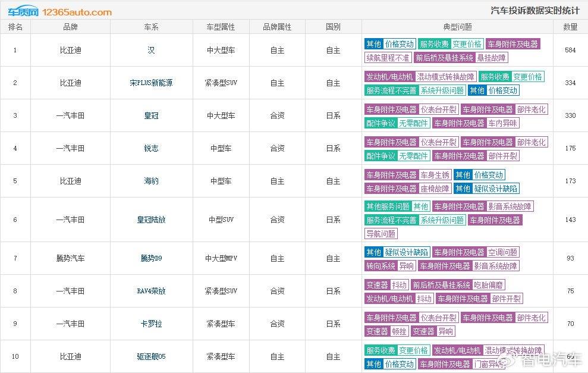Select the 续航里程不准 issue tag
Image resolution: width=588 pixels, height=373 pixels.
click(x=388, y=58)
